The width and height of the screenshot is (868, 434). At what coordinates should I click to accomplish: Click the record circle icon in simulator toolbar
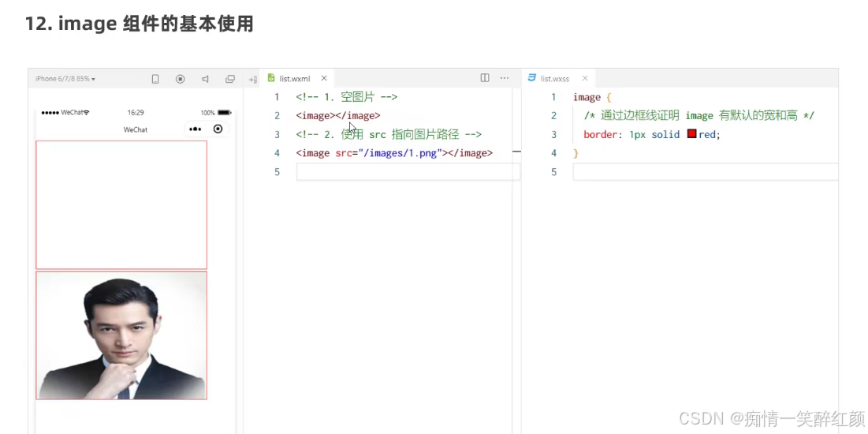point(180,79)
